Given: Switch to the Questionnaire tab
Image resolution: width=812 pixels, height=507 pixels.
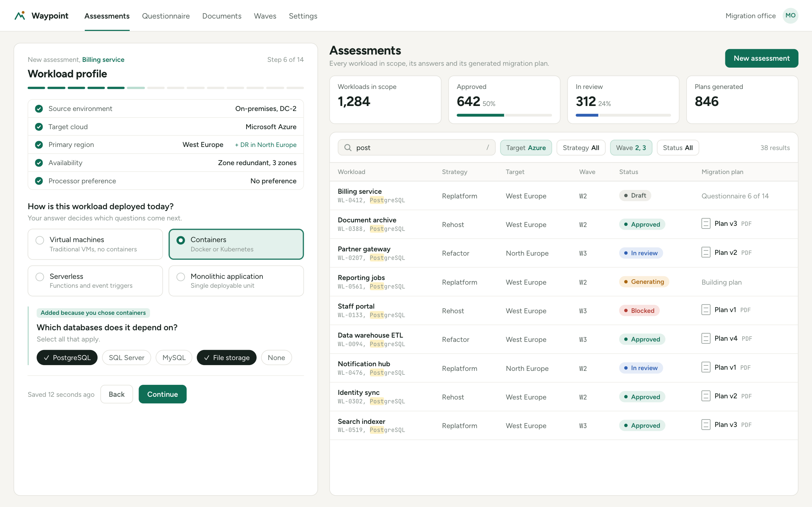Looking at the screenshot, I should pyautogui.click(x=166, y=16).
